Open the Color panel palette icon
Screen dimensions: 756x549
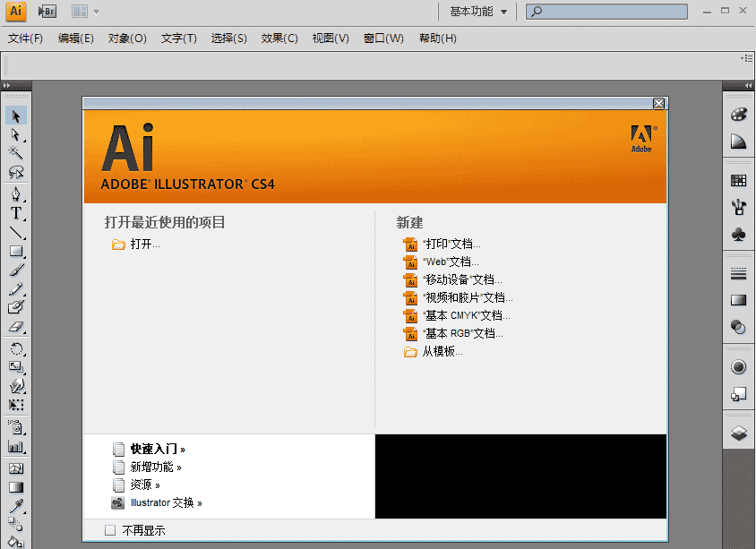tap(737, 114)
